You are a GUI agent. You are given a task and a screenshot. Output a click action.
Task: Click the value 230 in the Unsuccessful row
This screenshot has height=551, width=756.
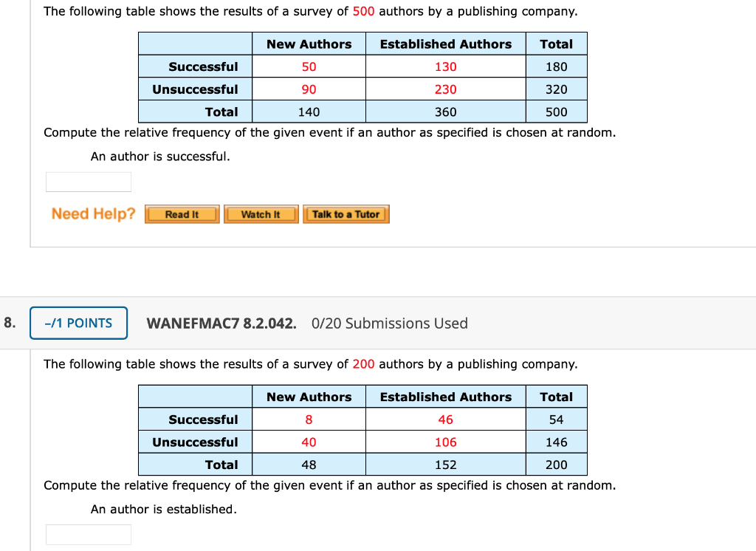tap(445, 89)
